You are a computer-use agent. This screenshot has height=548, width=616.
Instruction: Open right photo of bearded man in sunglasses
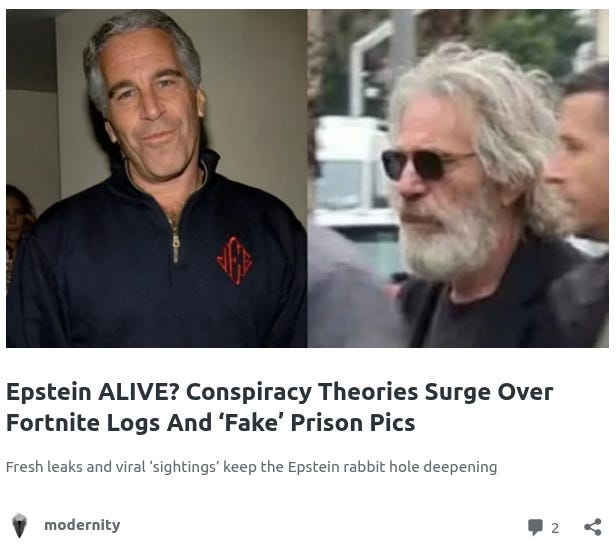(x=458, y=178)
